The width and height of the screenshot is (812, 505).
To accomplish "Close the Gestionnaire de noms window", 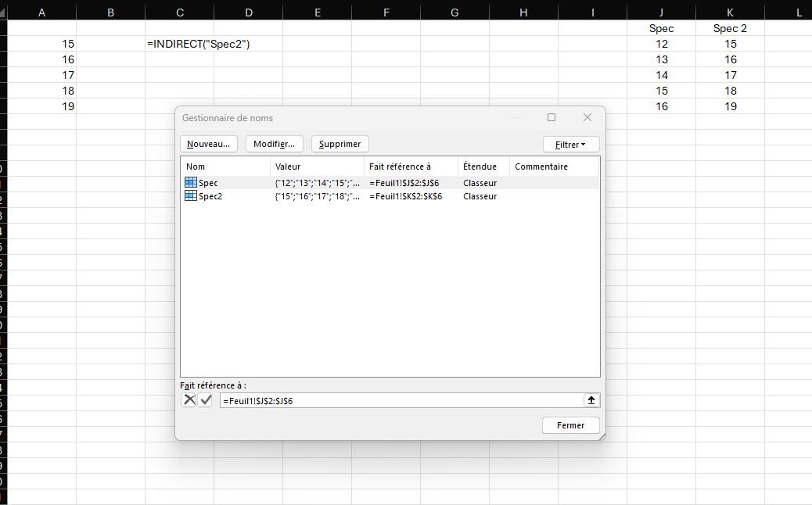I will (587, 117).
